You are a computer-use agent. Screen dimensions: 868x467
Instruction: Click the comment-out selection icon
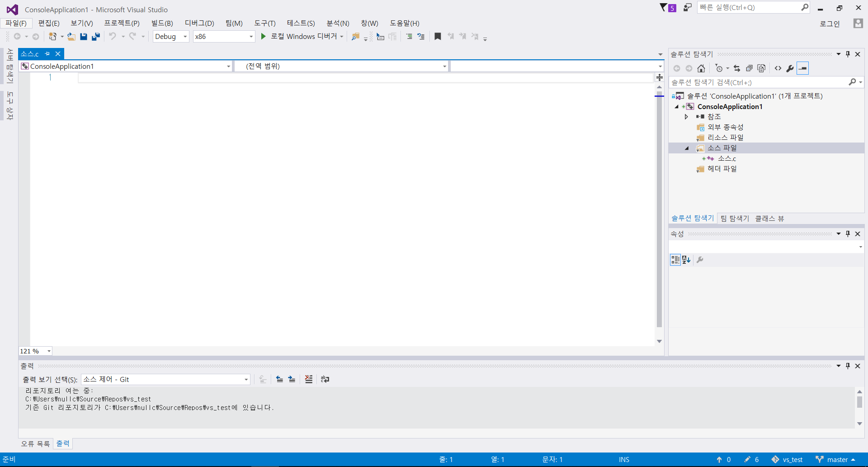(409, 37)
